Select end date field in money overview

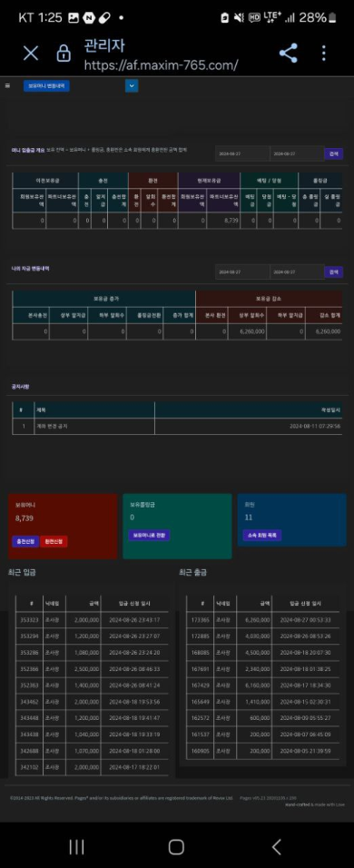pos(297,153)
